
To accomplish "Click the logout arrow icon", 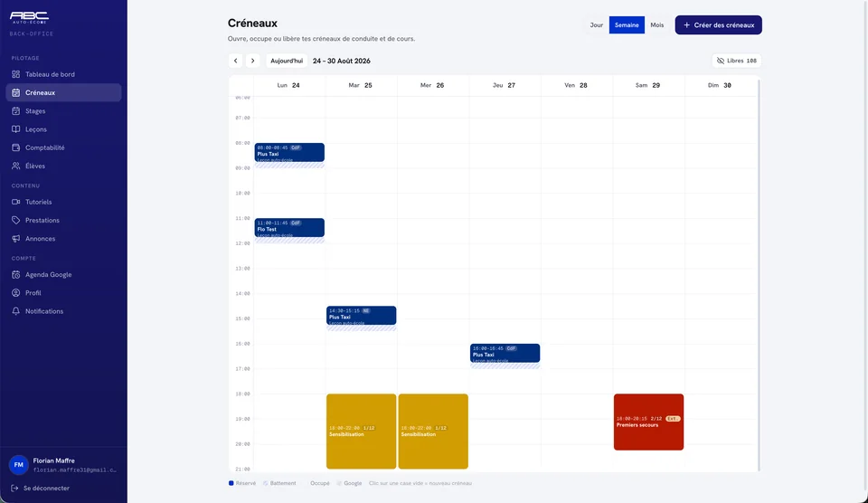I will (15, 488).
